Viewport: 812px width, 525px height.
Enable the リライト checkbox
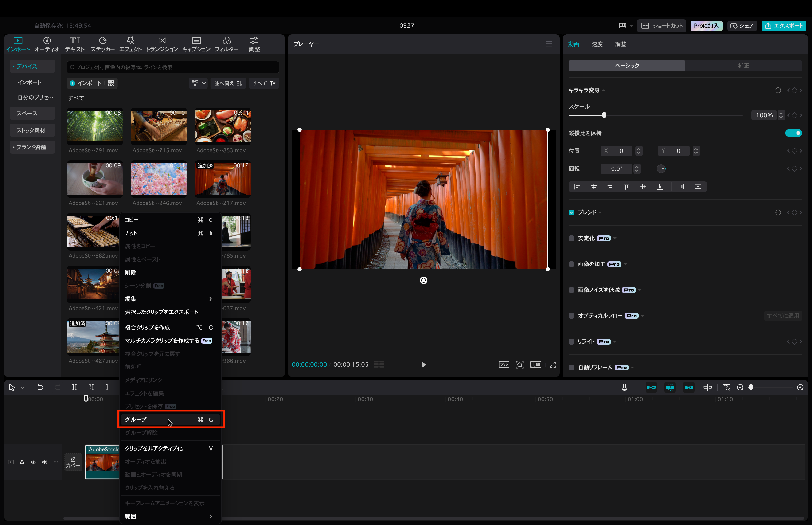pyautogui.click(x=571, y=342)
